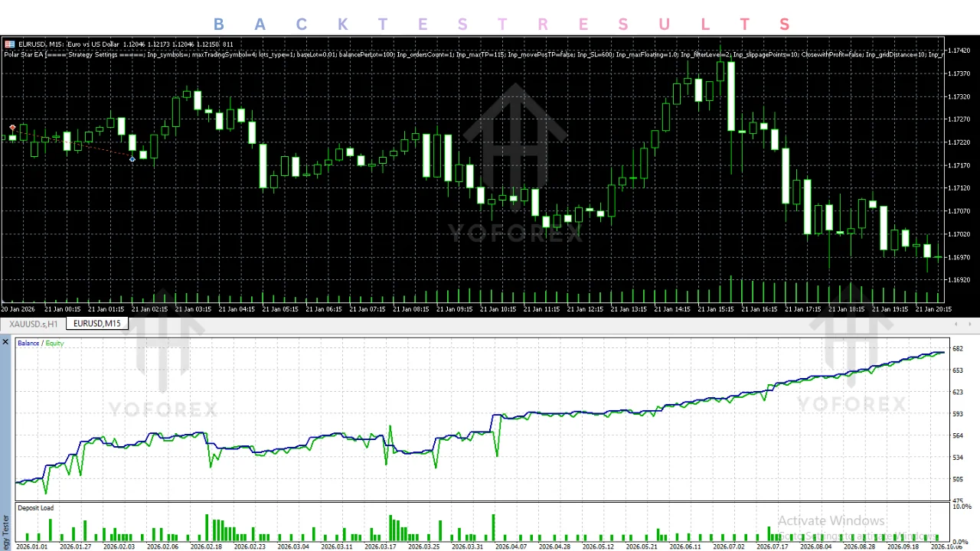
Task: Select the red sell entry arrow marker
Action: pyautogui.click(x=13, y=128)
